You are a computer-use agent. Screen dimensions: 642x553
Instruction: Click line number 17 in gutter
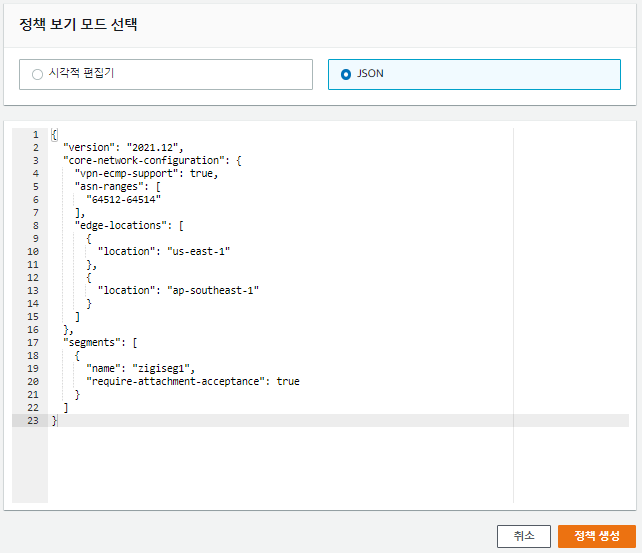tap(33, 343)
